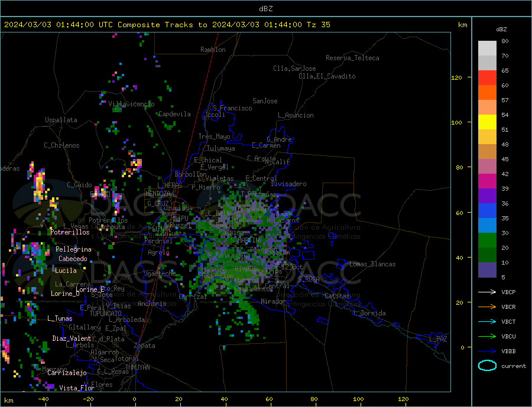This screenshot has width=532, height=407.
Task: Click the dBZ title at top
Action: [x=265, y=9]
